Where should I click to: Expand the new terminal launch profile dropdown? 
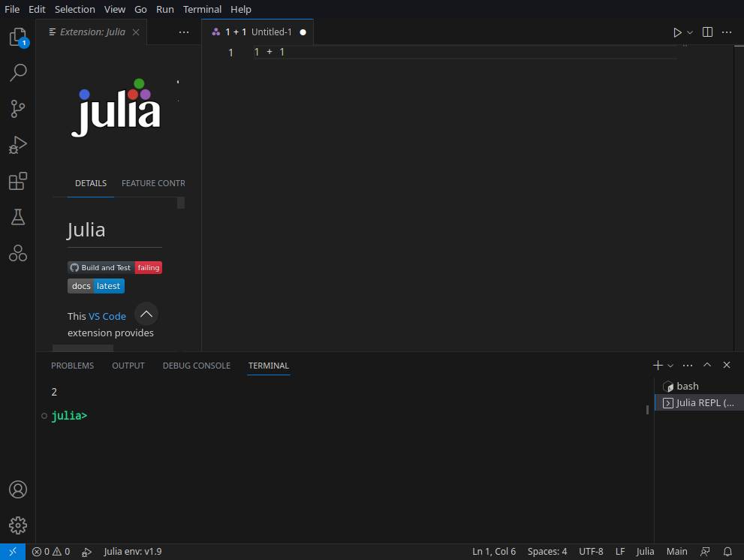[671, 366]
